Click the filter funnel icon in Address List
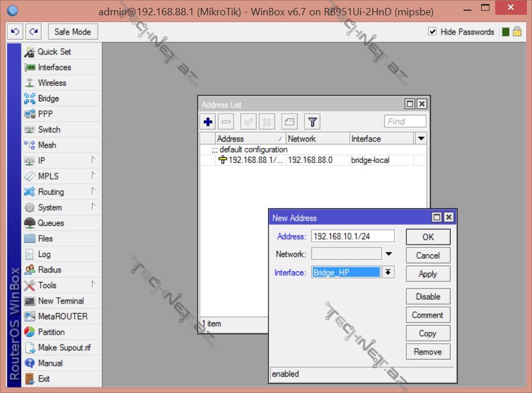 pos(312,122)
